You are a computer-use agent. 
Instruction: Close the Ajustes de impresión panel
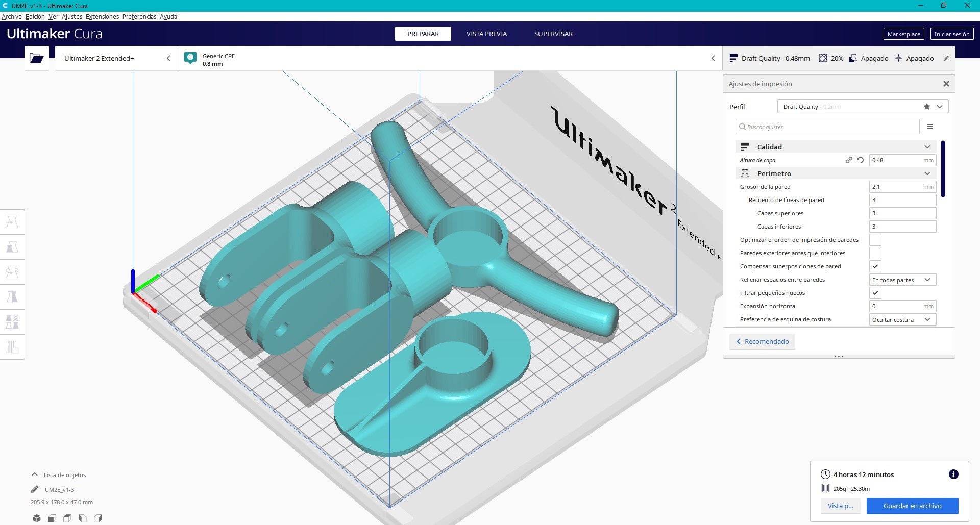[946, 84]
